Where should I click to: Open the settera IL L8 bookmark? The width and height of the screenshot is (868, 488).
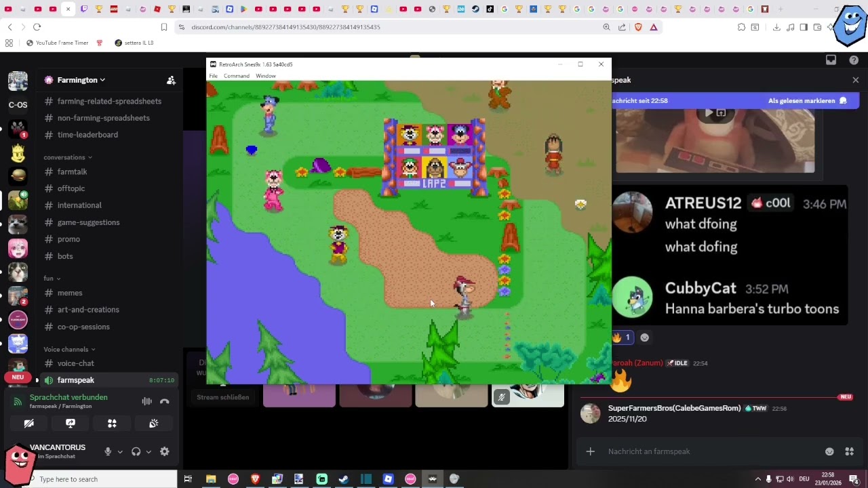[134, 43]
